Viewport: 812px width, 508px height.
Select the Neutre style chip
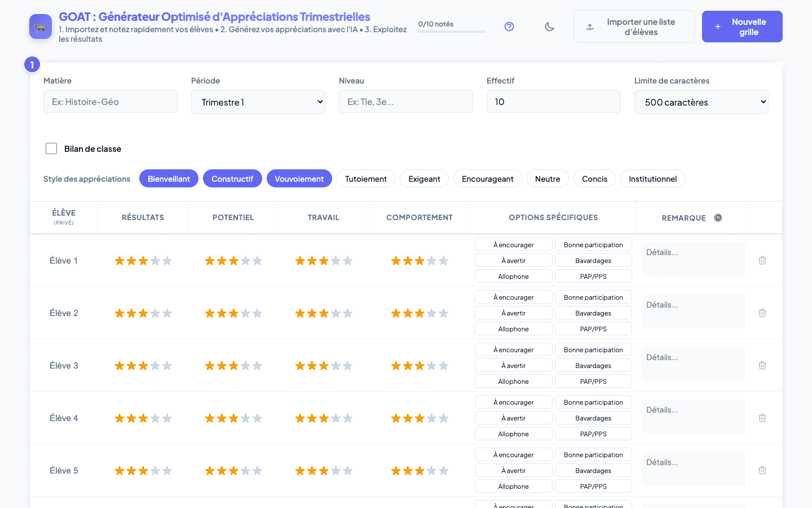point(548,178)
